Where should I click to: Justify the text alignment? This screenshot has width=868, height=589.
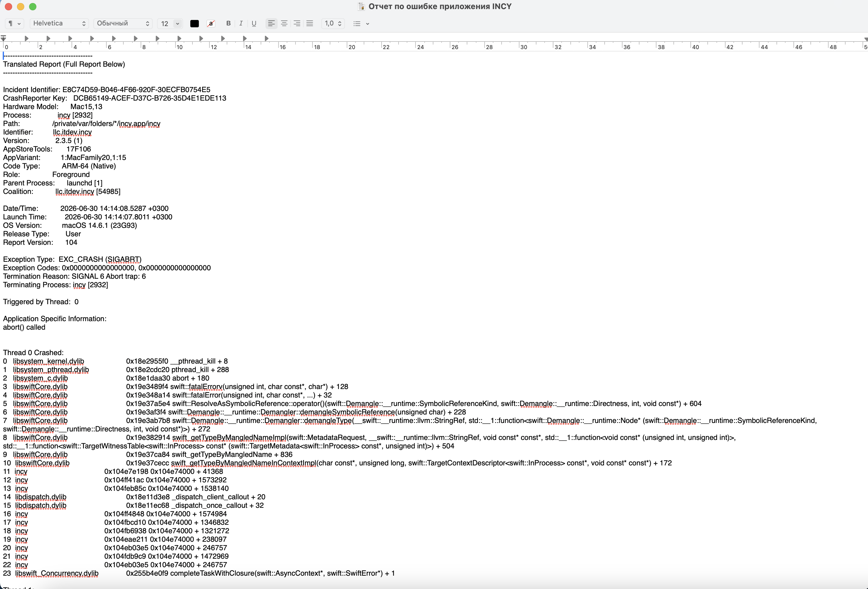point(310,24)
